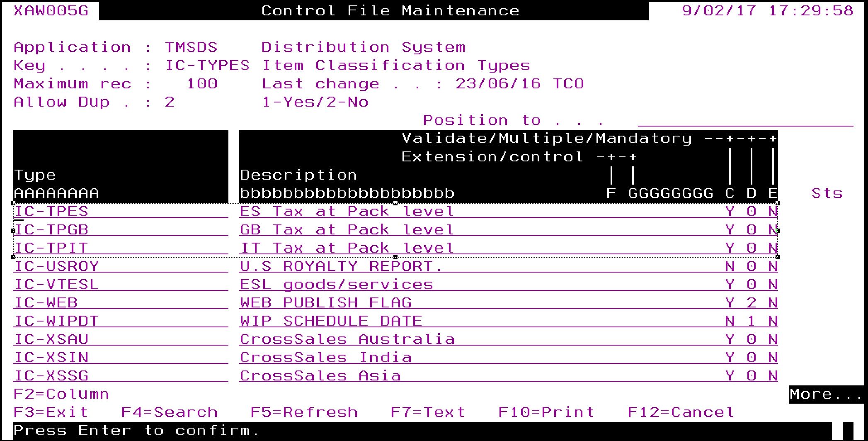Click the GGGGGGGG column header
The width and height of the screenshot is (868, 441).
point(671,193)
